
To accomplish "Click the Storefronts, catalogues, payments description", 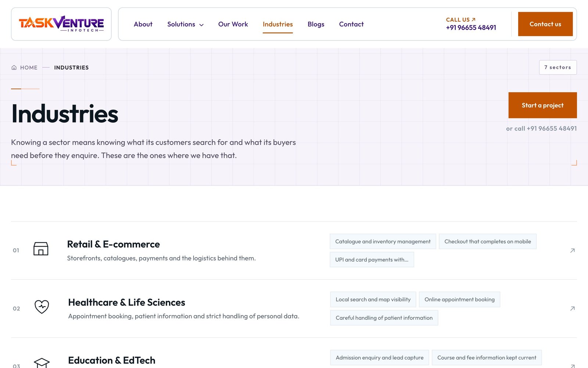I will point(161,258).
